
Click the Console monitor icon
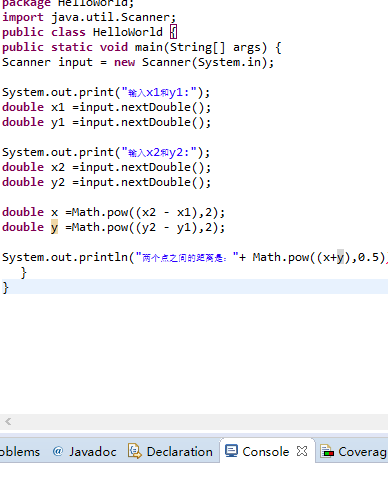pyautogui.click(x=231, y=451)
